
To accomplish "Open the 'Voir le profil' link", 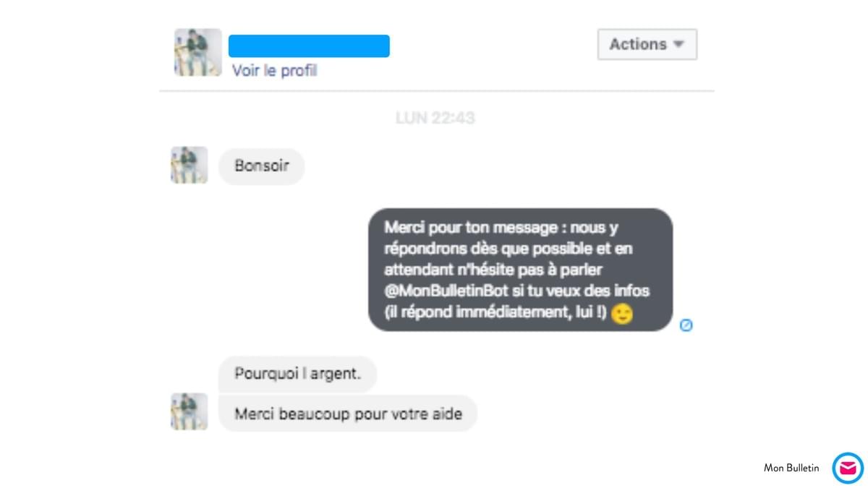I will point(274,70).
